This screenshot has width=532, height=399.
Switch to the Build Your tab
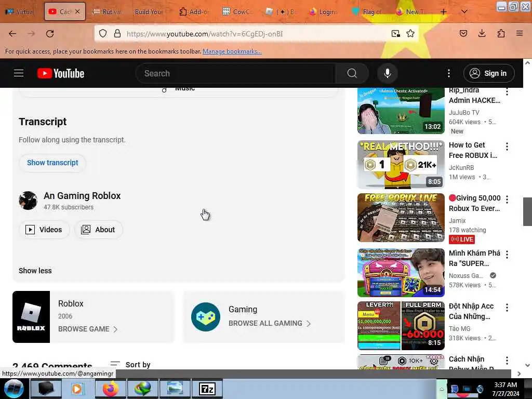(149, 12)
